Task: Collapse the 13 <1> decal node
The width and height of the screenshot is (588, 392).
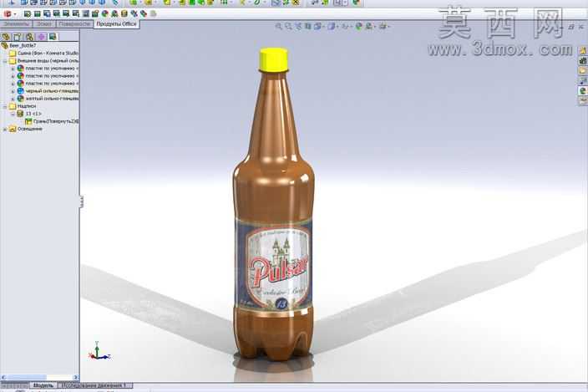Action: point(13,114)
